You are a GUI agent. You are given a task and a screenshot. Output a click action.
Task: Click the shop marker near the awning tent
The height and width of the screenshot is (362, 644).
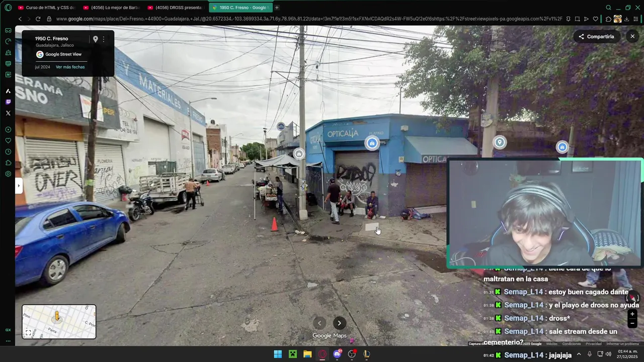pyautogui.click(x=299, y=154)
